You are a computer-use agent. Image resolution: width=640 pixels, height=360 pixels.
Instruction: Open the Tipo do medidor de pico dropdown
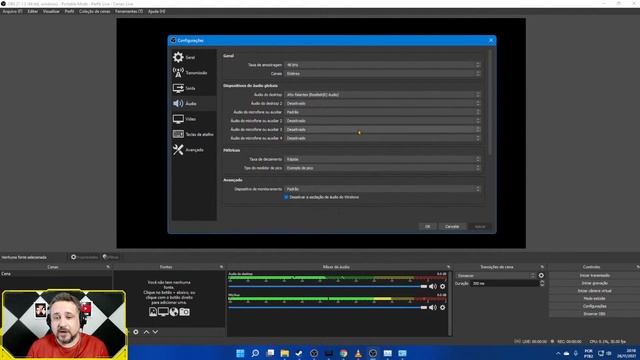click(x=383, y=168)
